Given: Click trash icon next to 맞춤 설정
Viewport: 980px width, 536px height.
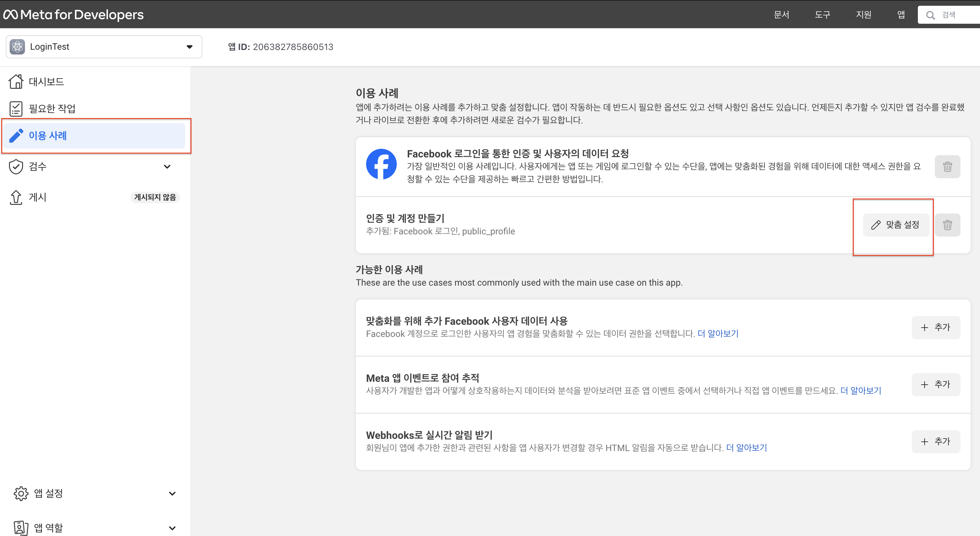Looking at the screenshot, I should click(947, 225).
